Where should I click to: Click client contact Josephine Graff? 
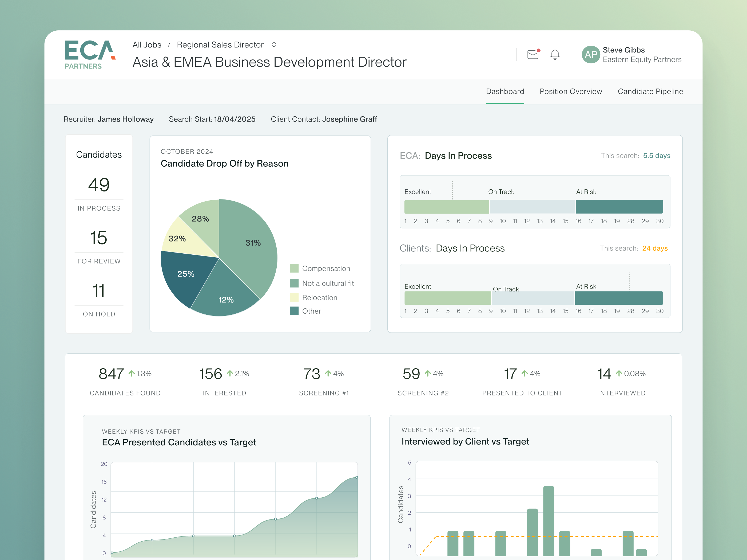349,119
